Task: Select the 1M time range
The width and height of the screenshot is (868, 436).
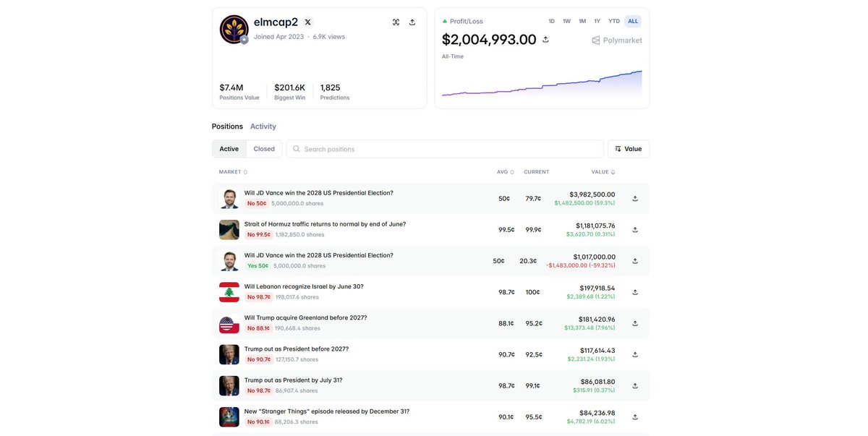Action: [x=582, y=21]
